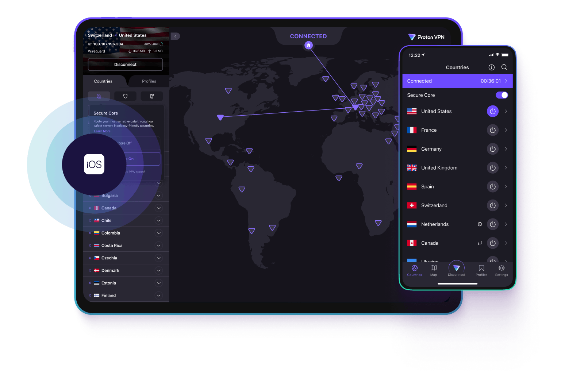Connect to United Kingdom with its power button
Image resolution: width=588 pixels, height=383 pixels.
[x=493, y=168]
